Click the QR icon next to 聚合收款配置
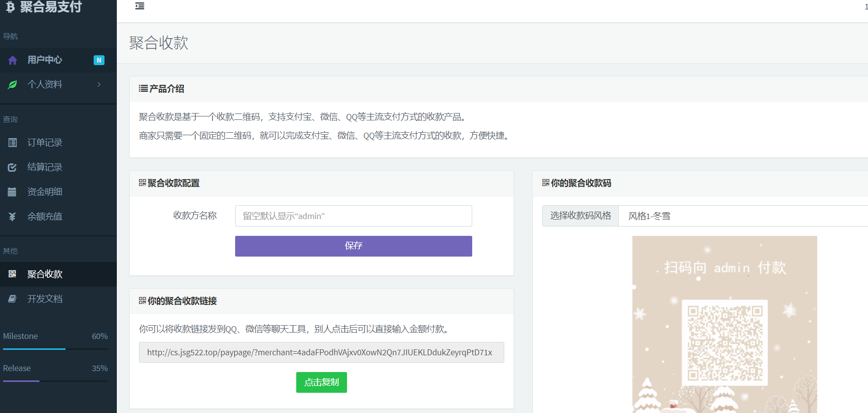The image size is (868, 413). point(142,183)
